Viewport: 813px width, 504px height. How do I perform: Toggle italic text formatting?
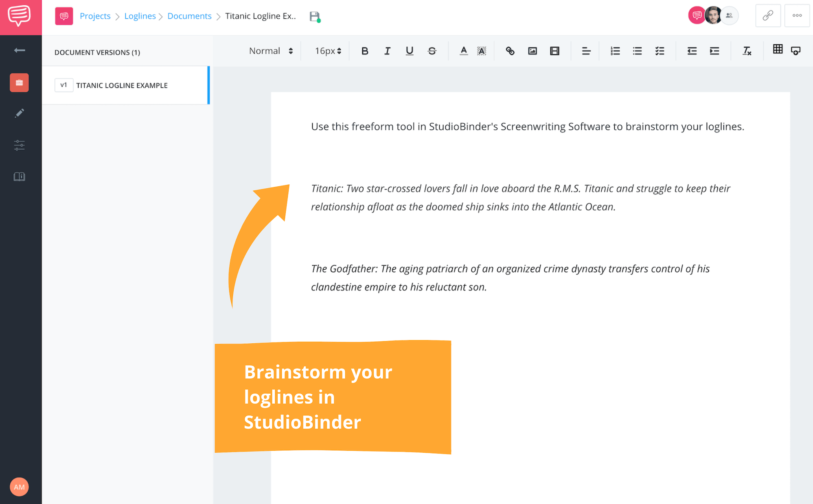click(387, 51)
